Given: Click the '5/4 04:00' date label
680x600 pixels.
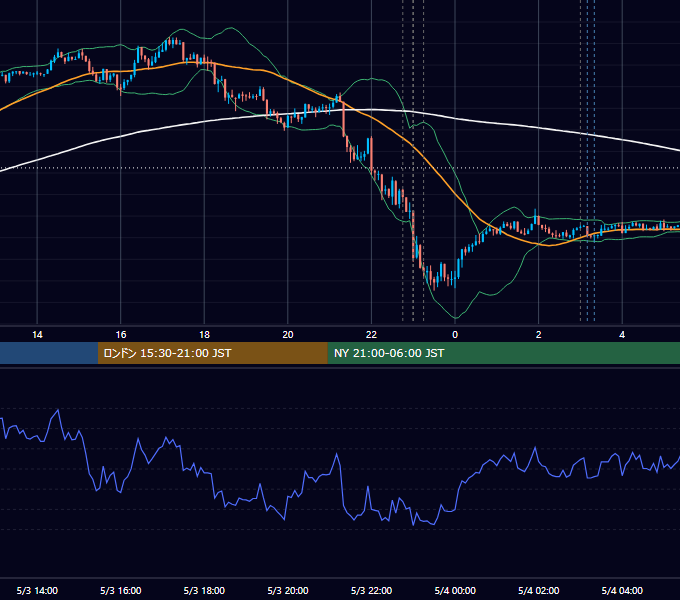Looking at the screenshot, I should point(622,590).
